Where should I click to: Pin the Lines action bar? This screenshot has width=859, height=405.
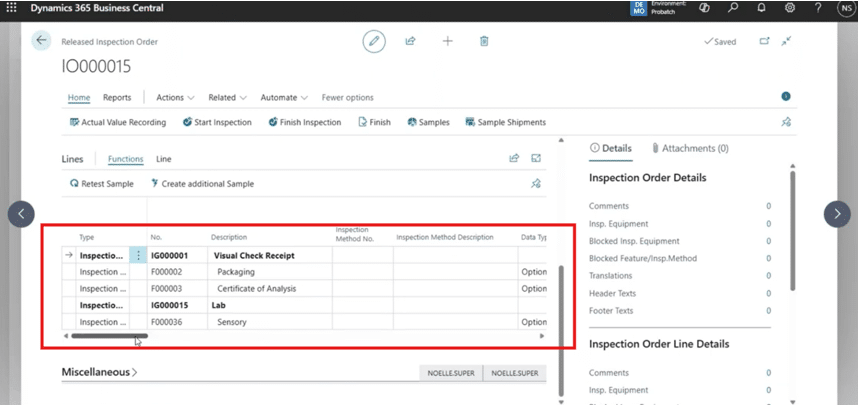[536, 184]
